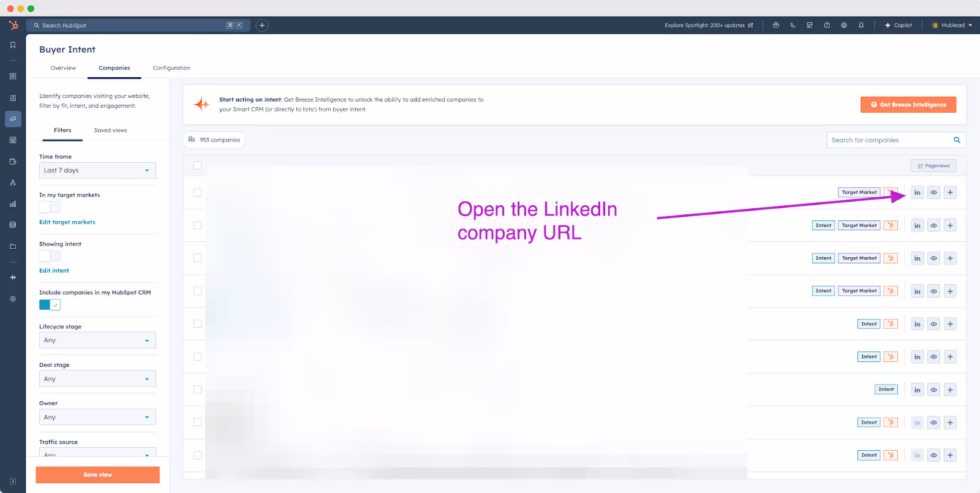Switch to the Overview tab
980x493 pixels.
click(63, 68)
